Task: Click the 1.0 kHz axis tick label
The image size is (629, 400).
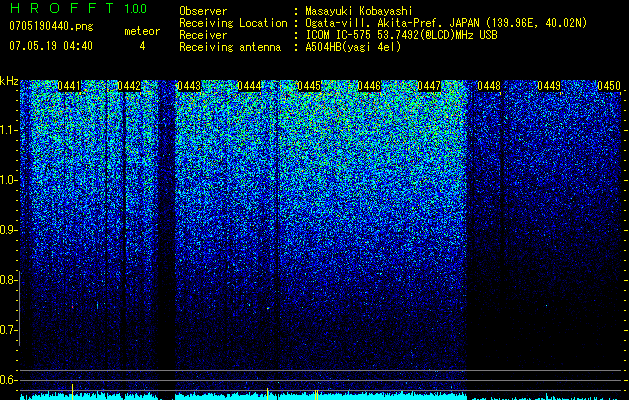Action: (9, 180)
